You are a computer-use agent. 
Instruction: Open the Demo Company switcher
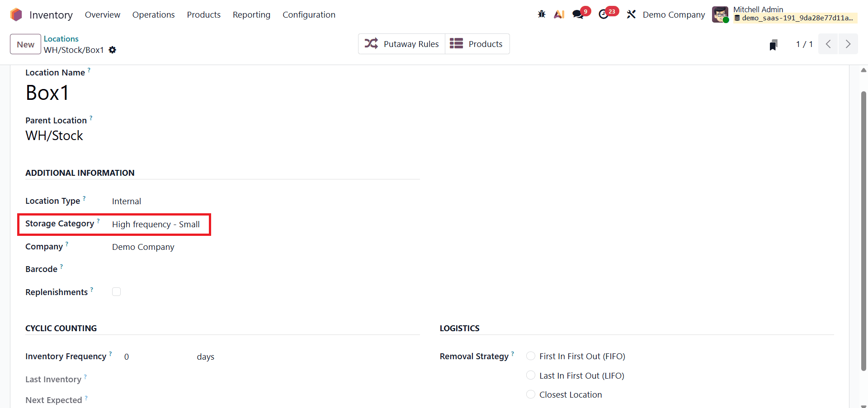coord(673,14)
